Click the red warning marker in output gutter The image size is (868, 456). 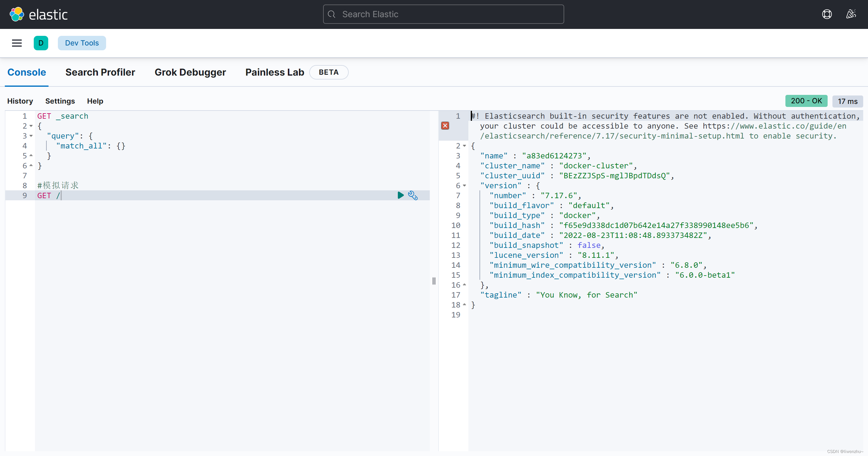pos(445,126)
